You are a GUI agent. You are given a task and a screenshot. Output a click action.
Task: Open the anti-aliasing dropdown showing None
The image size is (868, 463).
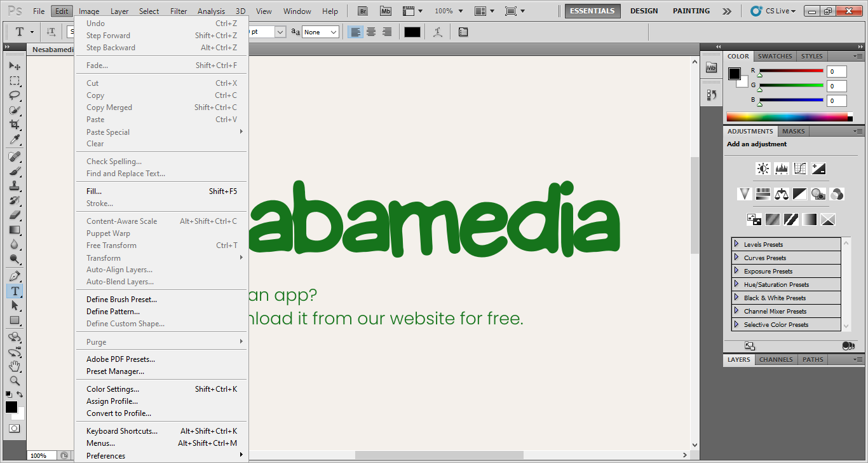tap(320, 32)
